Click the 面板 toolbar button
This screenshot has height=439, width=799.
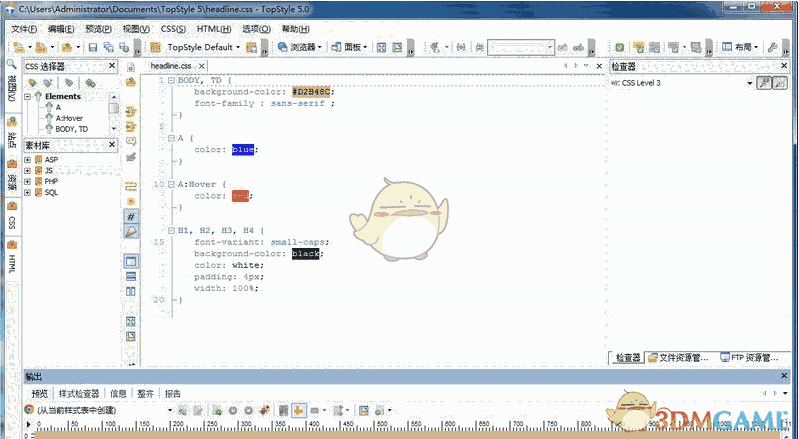354,47
